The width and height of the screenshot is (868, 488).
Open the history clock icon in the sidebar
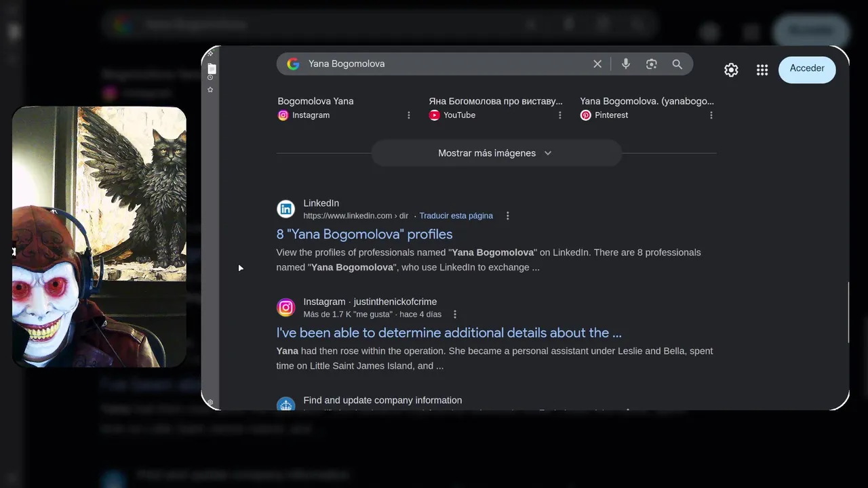click(210, 78)
